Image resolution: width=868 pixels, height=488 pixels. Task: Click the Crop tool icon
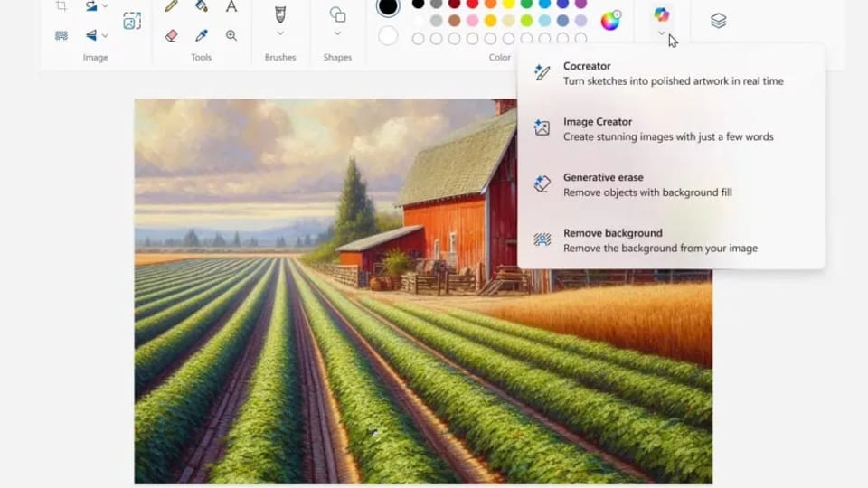coord(61,6)
